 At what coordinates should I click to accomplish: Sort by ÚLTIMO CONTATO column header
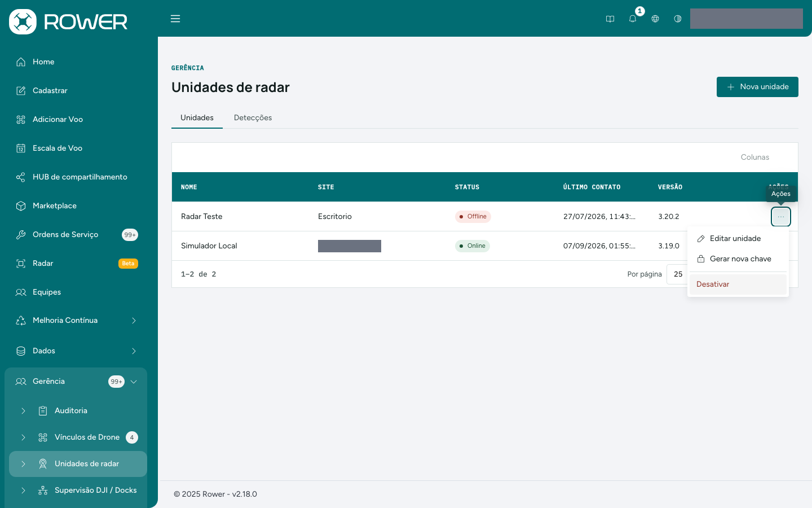[592, 187]
